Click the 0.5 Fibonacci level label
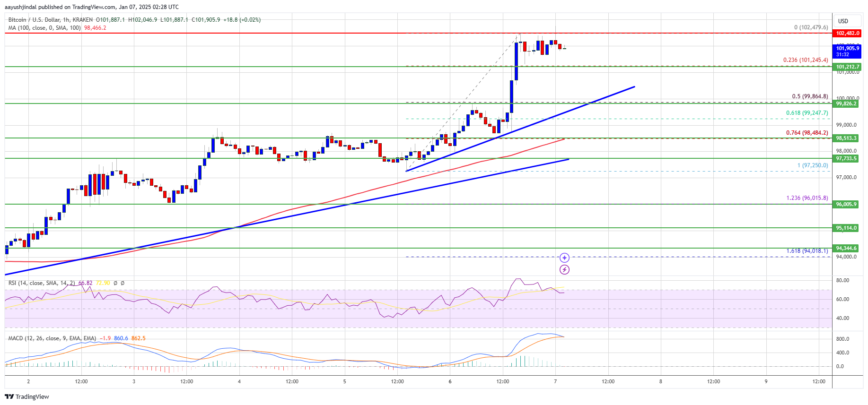Viewport: 868px width, 405px height. [x=810, y=96]
